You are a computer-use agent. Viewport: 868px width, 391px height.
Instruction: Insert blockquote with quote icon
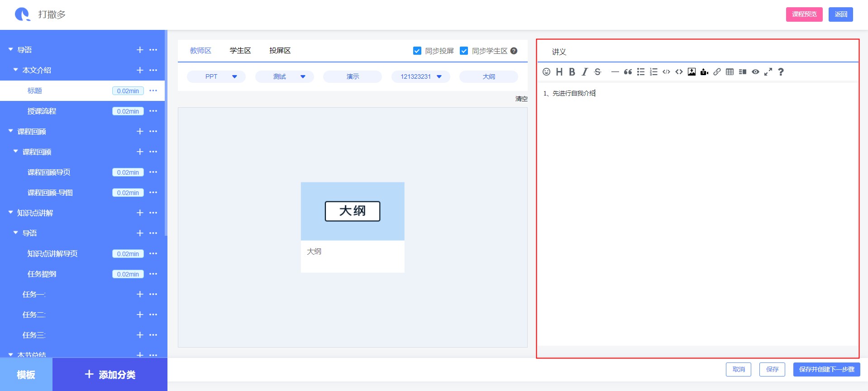pyautogui.click(x=628, y=72)
